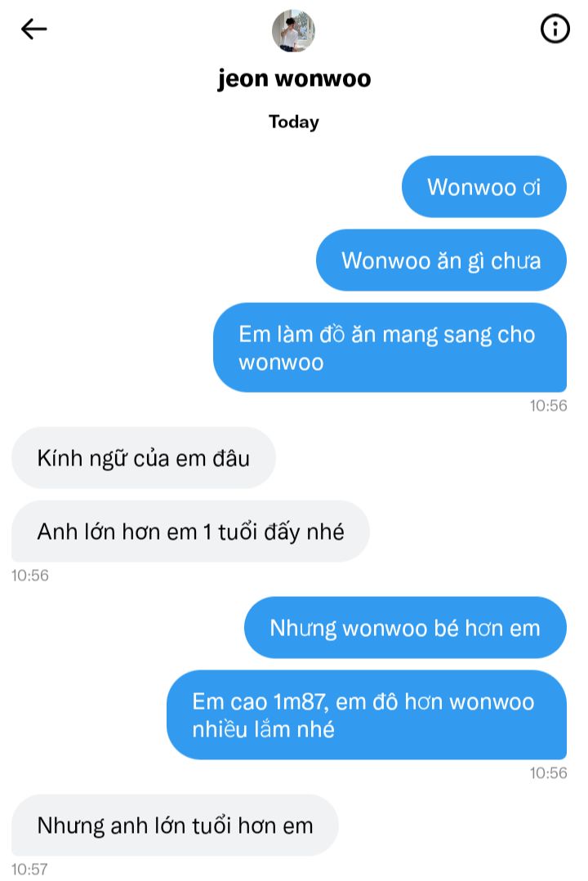This screenshot has width=588, height=881.
Task: Tap the word "wonwoo" in the food message
Action: (281, 363)
